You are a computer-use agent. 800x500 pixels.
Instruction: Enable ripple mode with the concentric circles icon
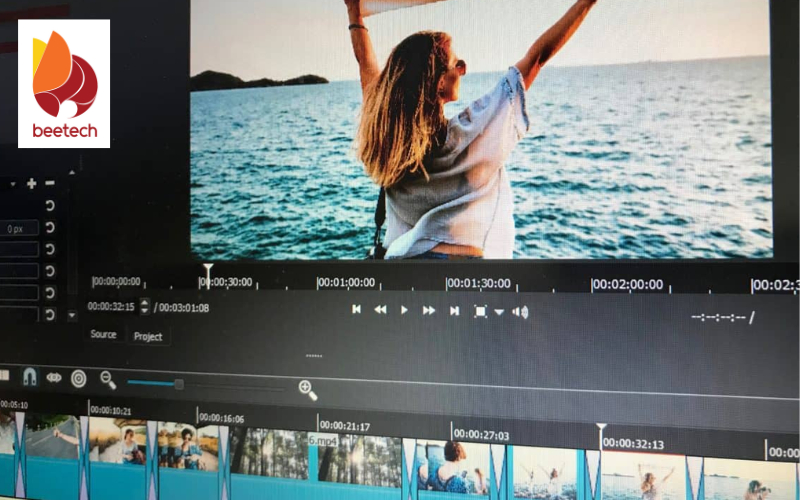78,378
